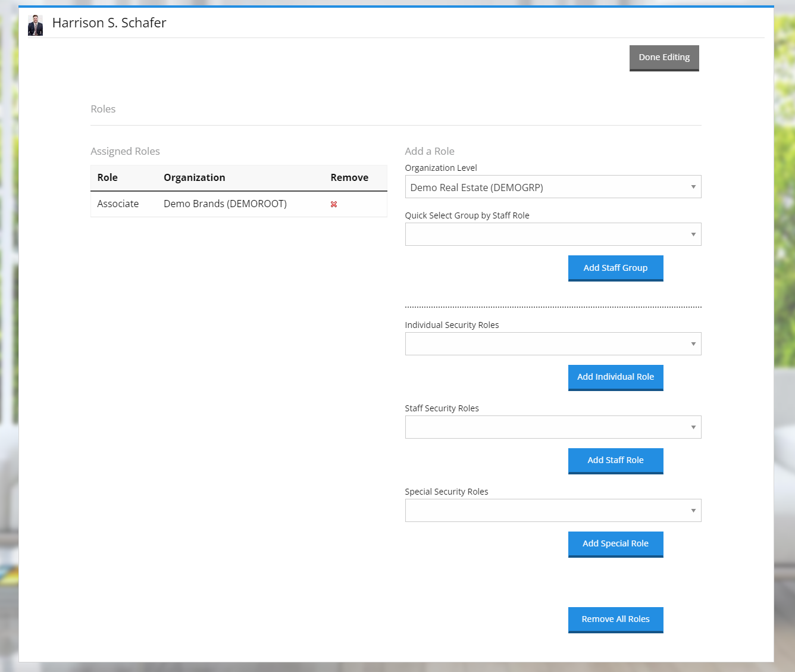Open the Organization Level dropdown

tap(552, 187)
